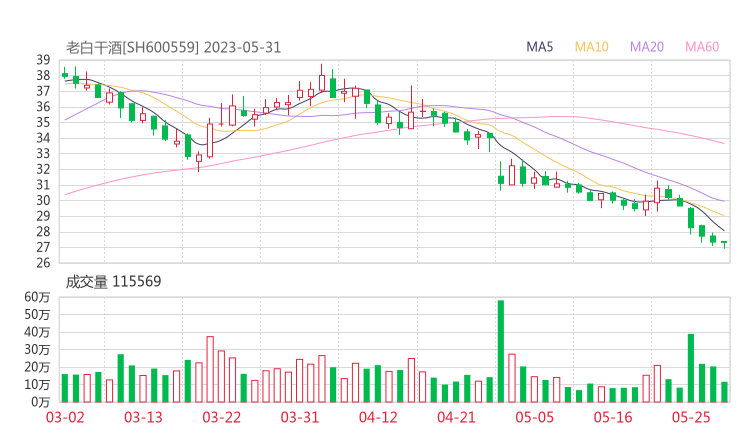
Task: Click the 26 price axis label
Action: coord(43,262)
